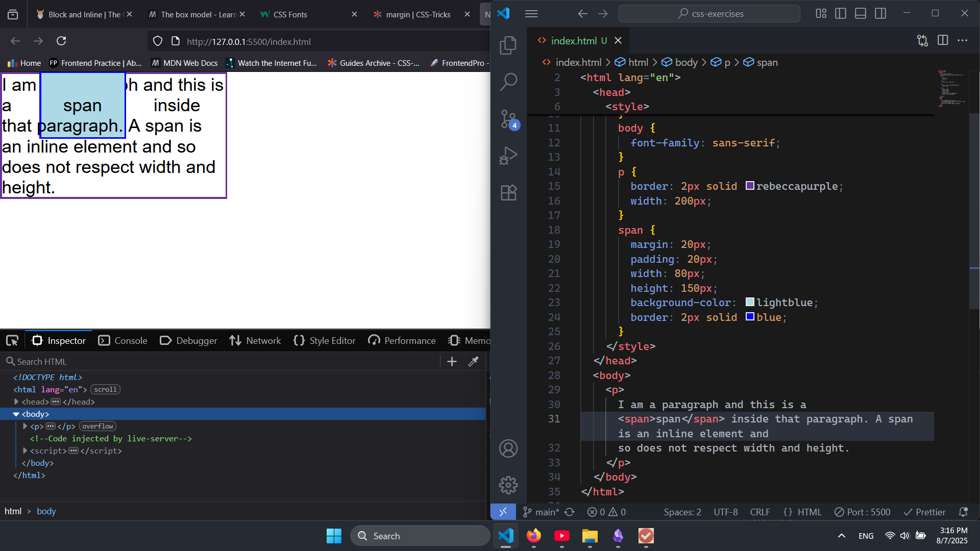The image size is (980, 551).
Task: Open the MDN Web Docs bookmark
Action: tap(185, 63)
